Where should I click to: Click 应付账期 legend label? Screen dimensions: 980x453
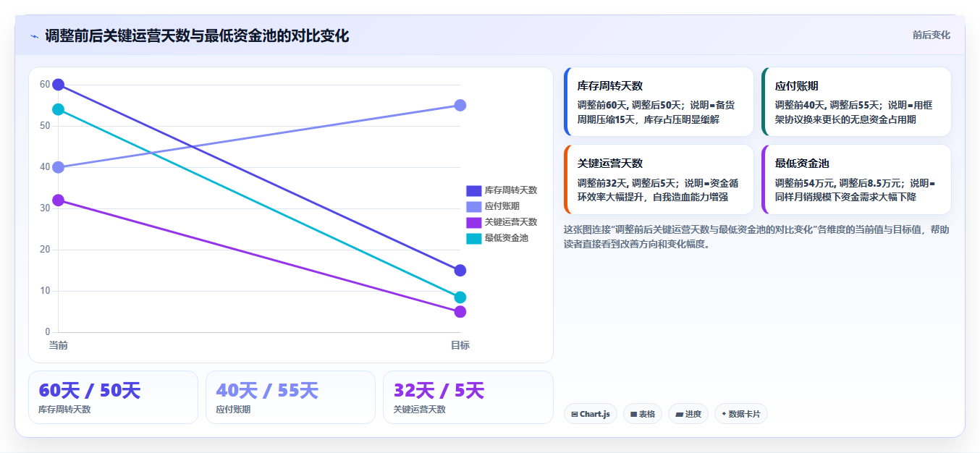click(502, 206)
